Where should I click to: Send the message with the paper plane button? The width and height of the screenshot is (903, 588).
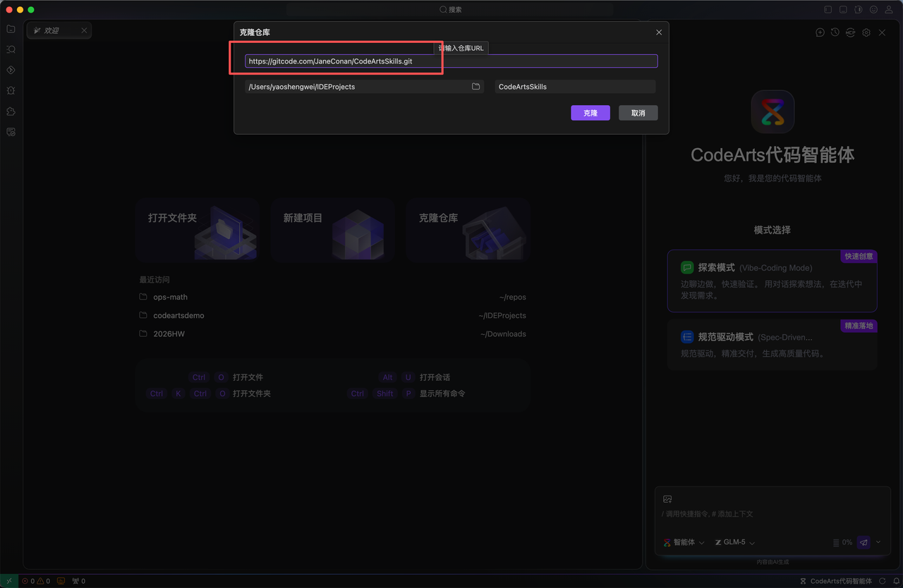(864, 543)
